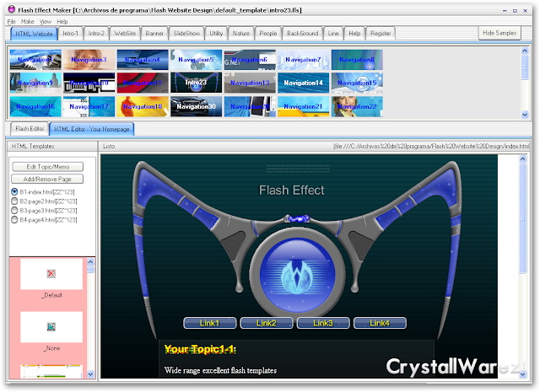Open the Help tab in sample bar
540x392 pixels.
354,34
